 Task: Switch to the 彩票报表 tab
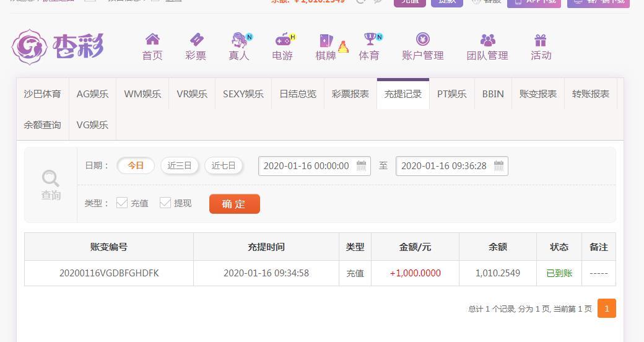point(350,94)
